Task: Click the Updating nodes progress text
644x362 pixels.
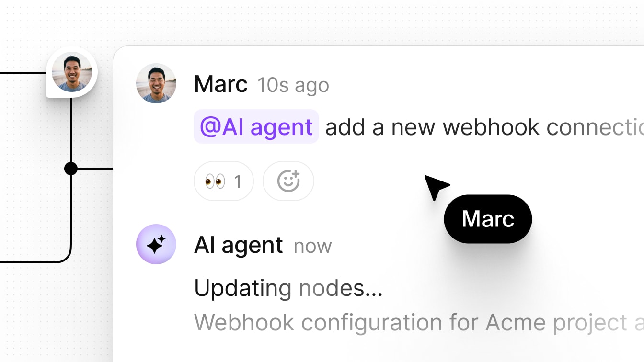Action: coord(287,288)
